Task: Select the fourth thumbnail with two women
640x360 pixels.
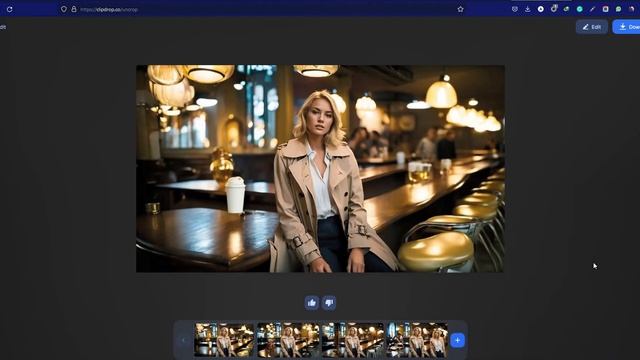Action: (x=417, y=340)
